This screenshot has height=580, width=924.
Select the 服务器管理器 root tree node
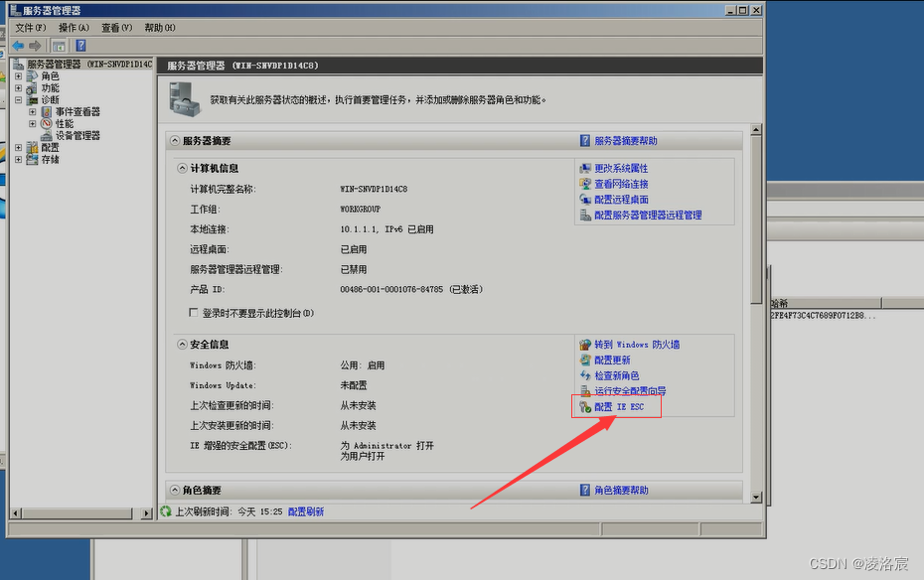[89, 64]
